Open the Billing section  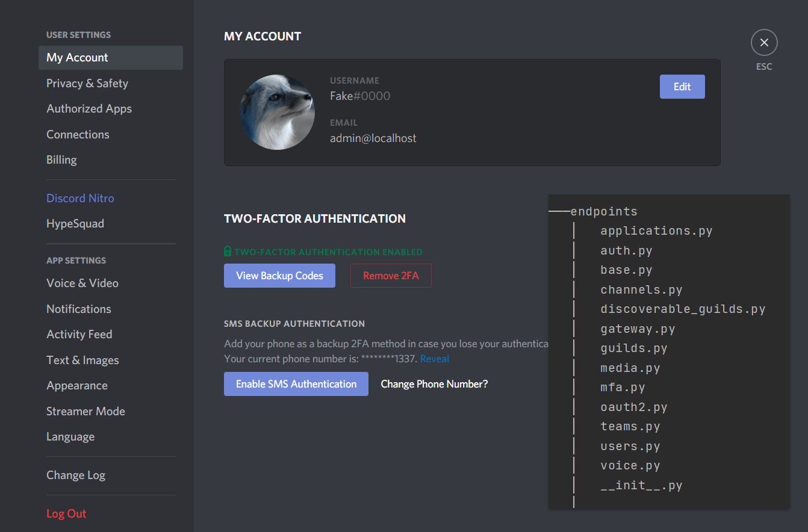(62, 160)
